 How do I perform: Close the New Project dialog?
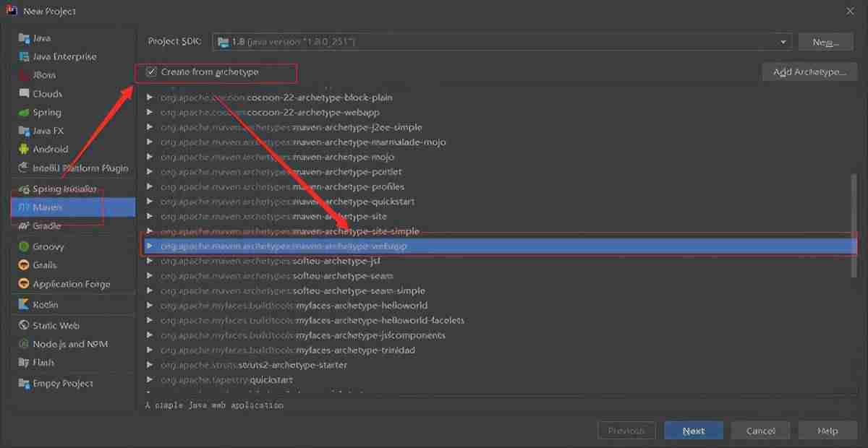[x=850, y=11]
